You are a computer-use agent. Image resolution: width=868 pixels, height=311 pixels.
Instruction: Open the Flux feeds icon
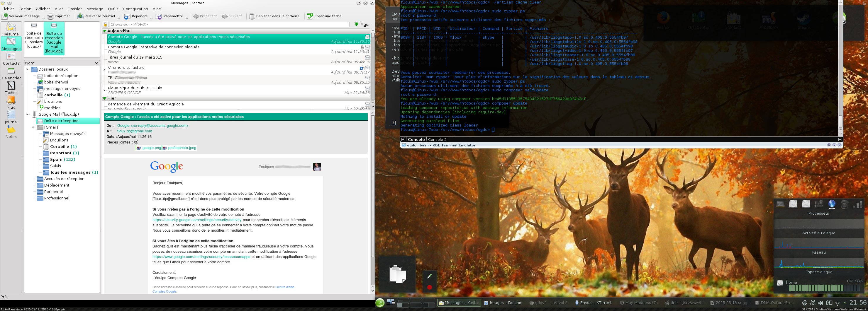pos(11,100)
